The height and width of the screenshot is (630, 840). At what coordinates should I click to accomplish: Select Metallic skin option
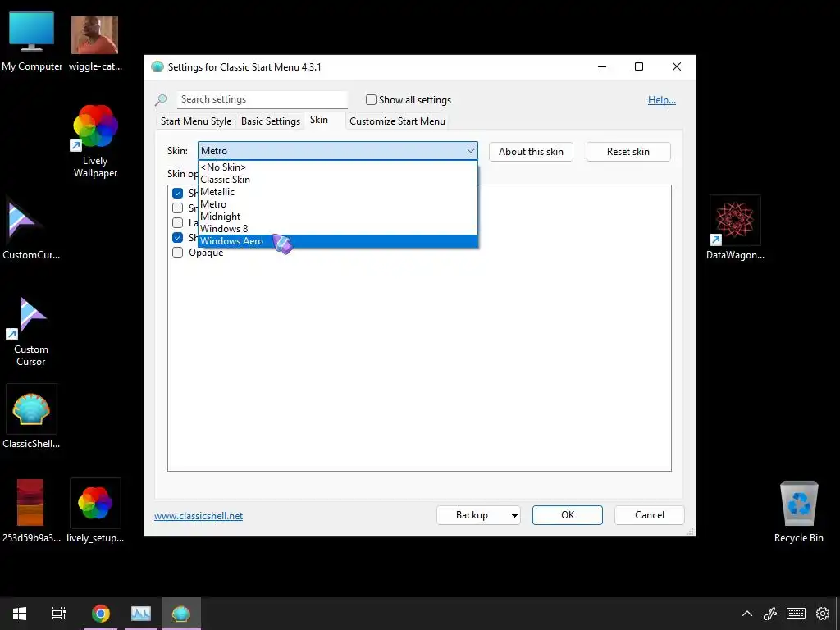(x=337, y=192)
